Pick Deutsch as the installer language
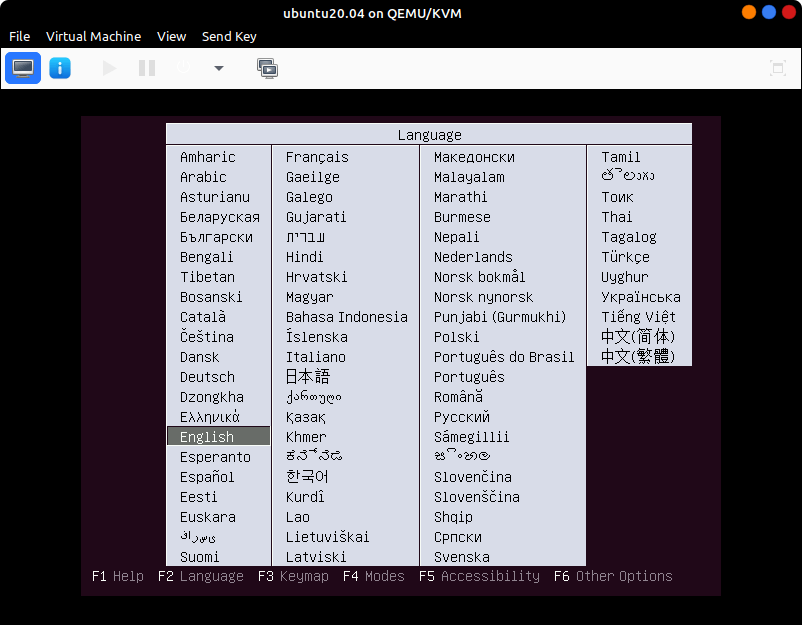 click(x=207, y=377)
